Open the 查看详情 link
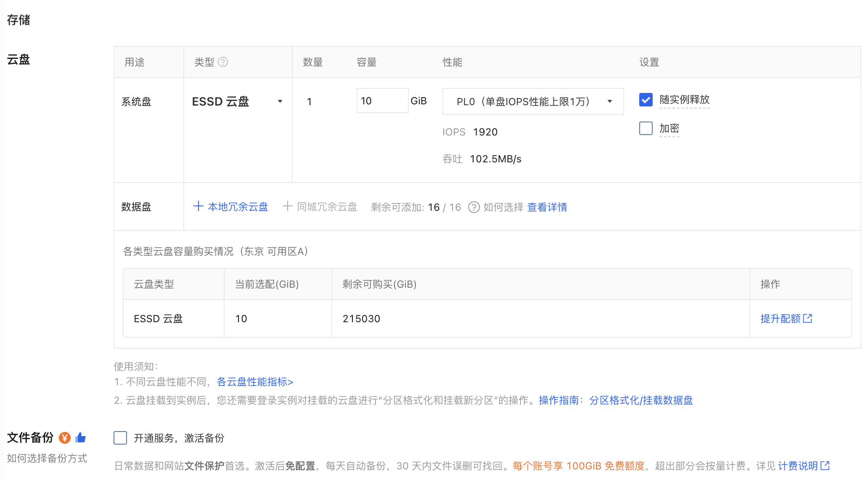Screen dimensions: 868x482 (x=547, y=207)
